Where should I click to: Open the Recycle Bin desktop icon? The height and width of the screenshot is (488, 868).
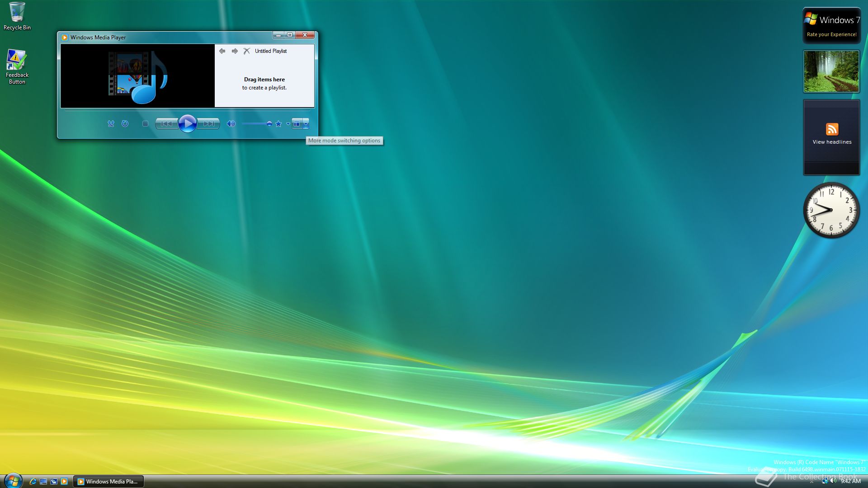pyautogui.click(x=17, y=16)
